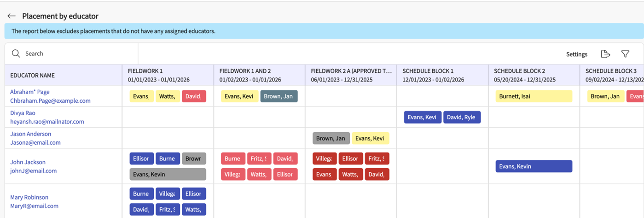Image resolution: width=644 pixels, height=218 pixels.
Task: Click the Fieldwork 1 column header
Action: [x=145, y=71]
